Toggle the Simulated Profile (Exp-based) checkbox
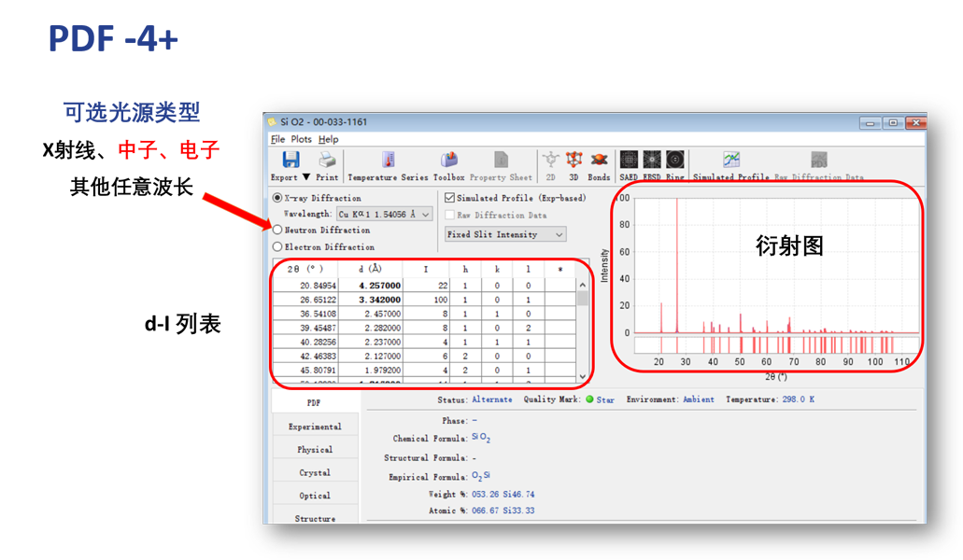 449,198
